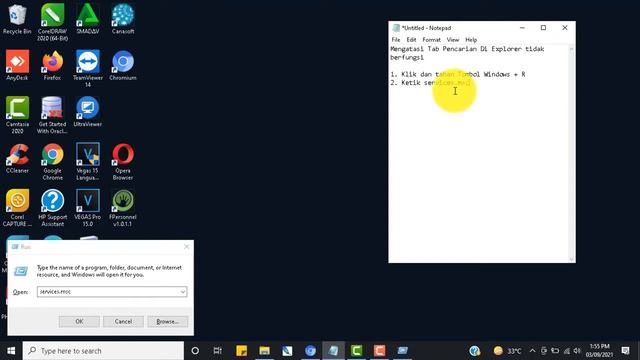Click the Notepad heading 'Mengatasi Tab Pencarian Di Explorer tidak'

pyautogui.click(x=467, y=49)
